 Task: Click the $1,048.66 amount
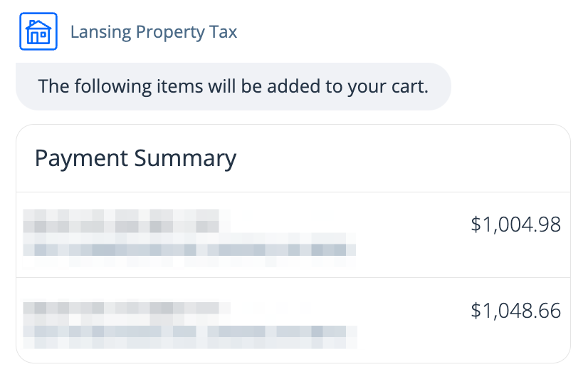pyautogui.click(x=515, y=311)
